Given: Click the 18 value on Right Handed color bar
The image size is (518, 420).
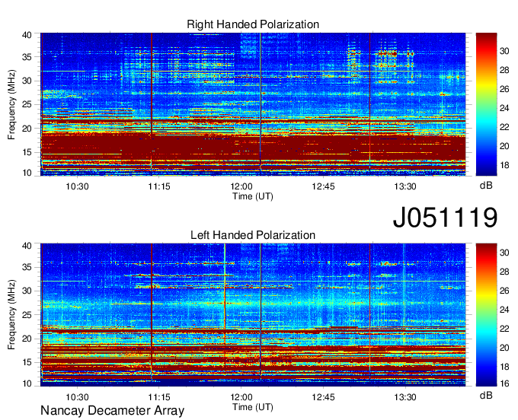Looking at the screenshot, I should coord(504,165).
